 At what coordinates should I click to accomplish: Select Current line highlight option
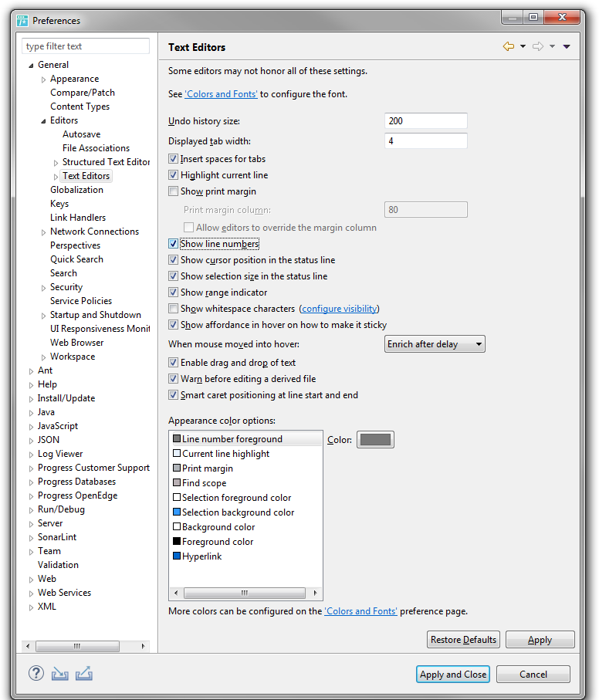pos(245,454)
